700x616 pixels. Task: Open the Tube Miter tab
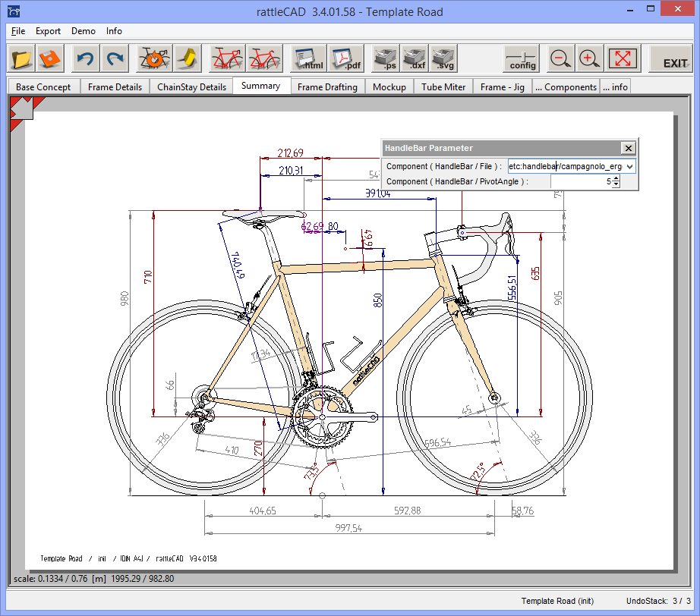[443, 87]
